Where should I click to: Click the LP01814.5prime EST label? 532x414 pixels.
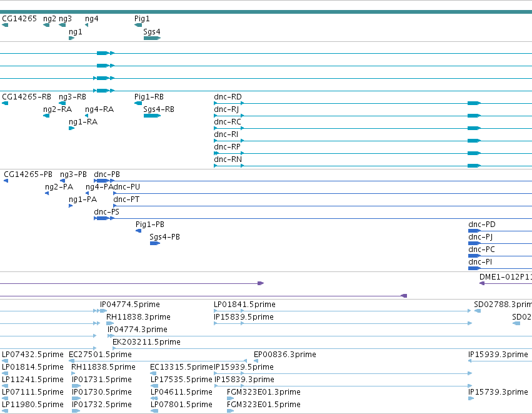click(x=33, y=367)
